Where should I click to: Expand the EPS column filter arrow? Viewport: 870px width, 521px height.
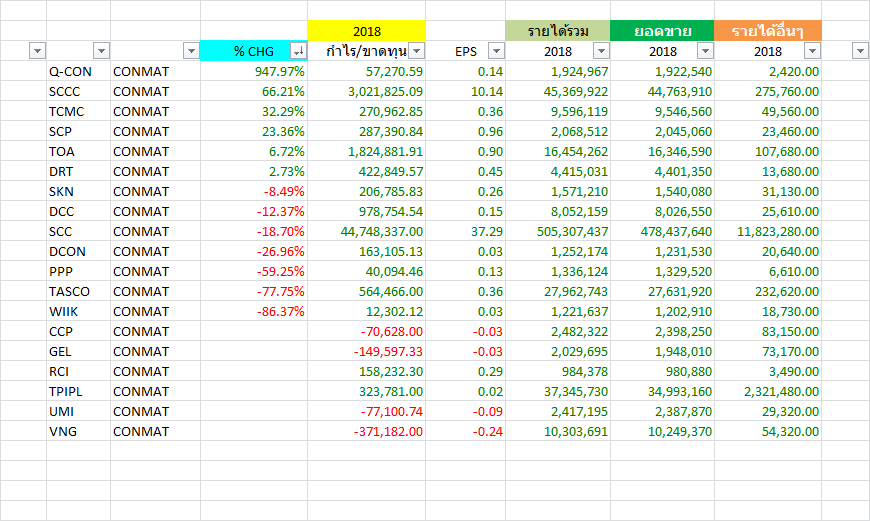[496, 51]
